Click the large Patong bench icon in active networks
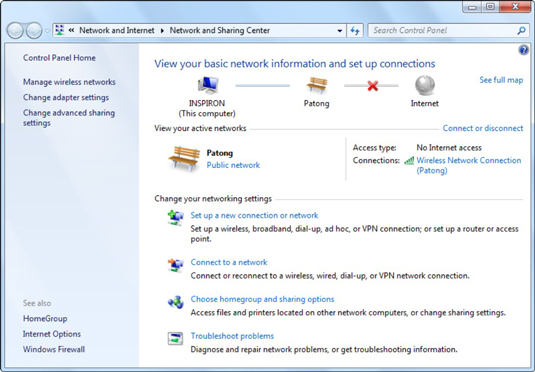Screen dimensions: 535x372 tap(184, 159)
